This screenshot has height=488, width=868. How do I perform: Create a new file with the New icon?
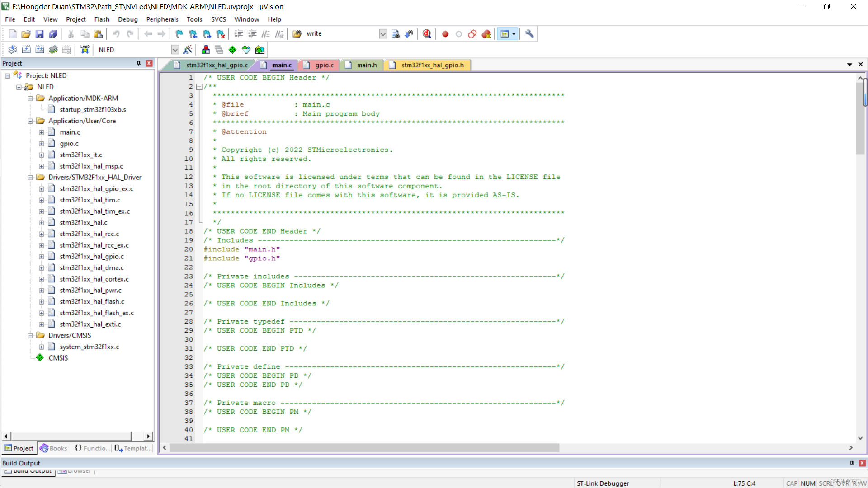point(13,34)
